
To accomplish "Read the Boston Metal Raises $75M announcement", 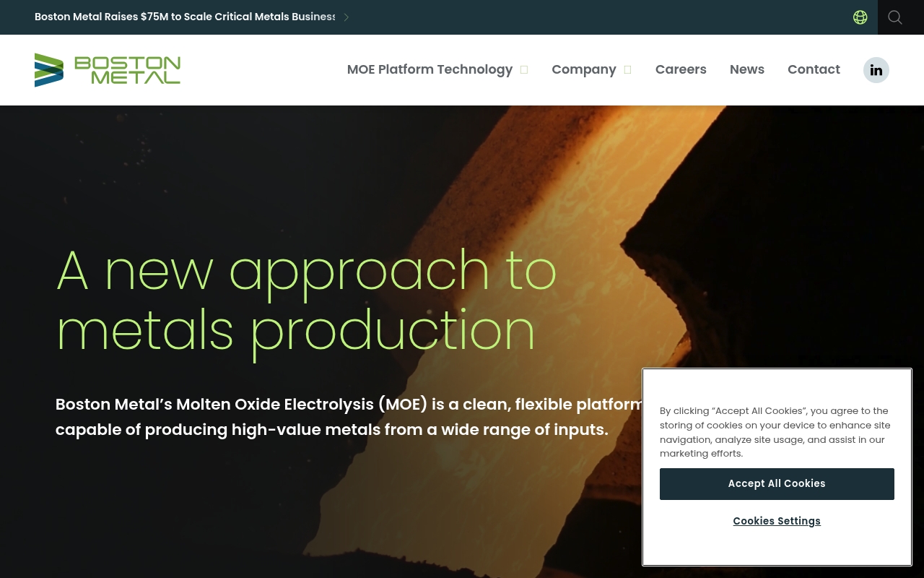I will coord(185,17).
